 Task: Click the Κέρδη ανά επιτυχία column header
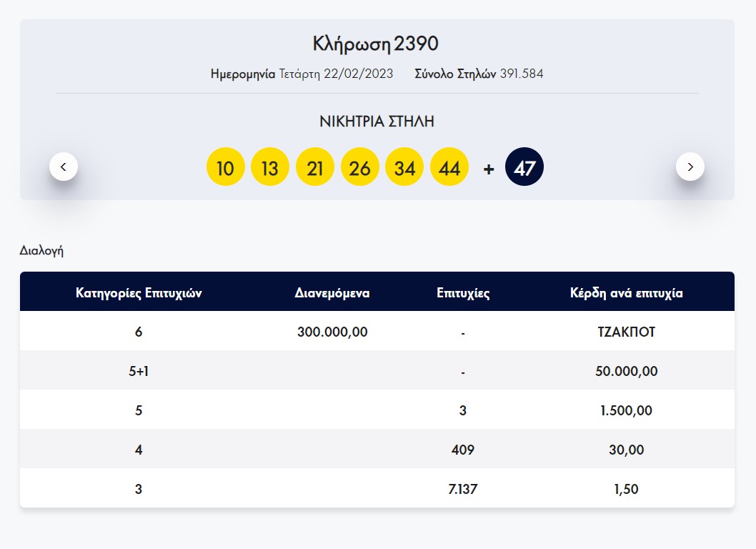pyautogui.click(x=626, y=292)
